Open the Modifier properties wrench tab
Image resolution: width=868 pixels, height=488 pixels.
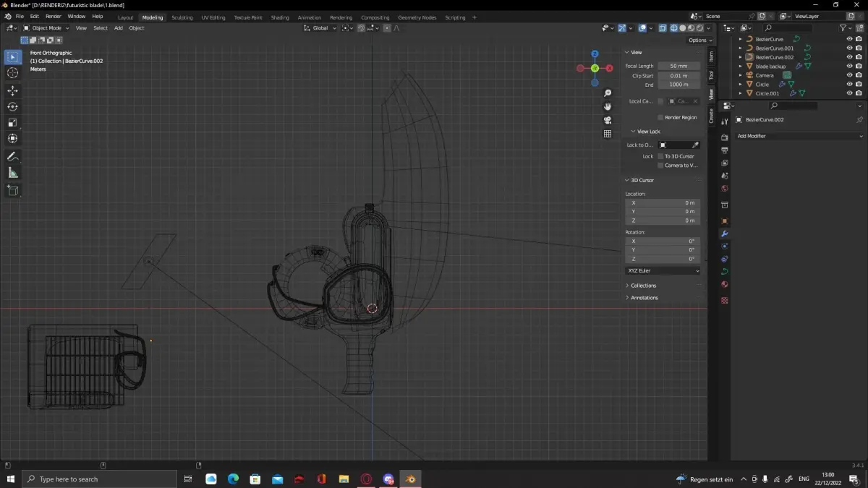pos(725,234)
